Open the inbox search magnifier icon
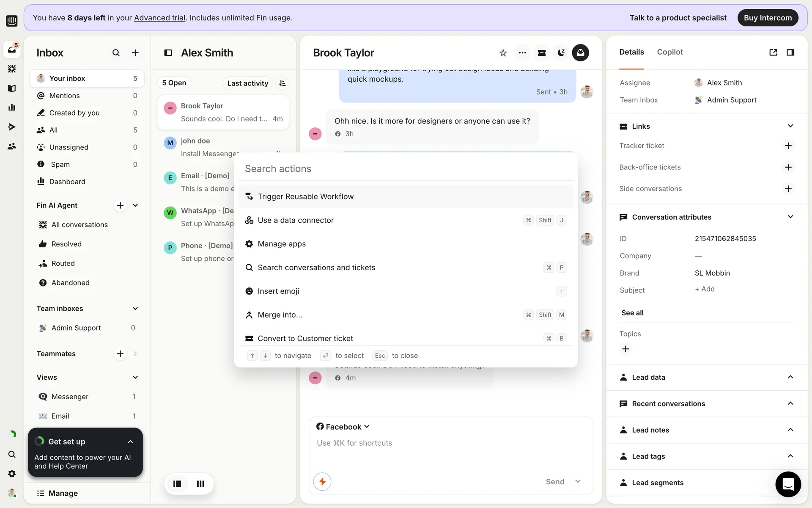Image resolution: width=812 pixels, height=508 pixels. (116, 53)
